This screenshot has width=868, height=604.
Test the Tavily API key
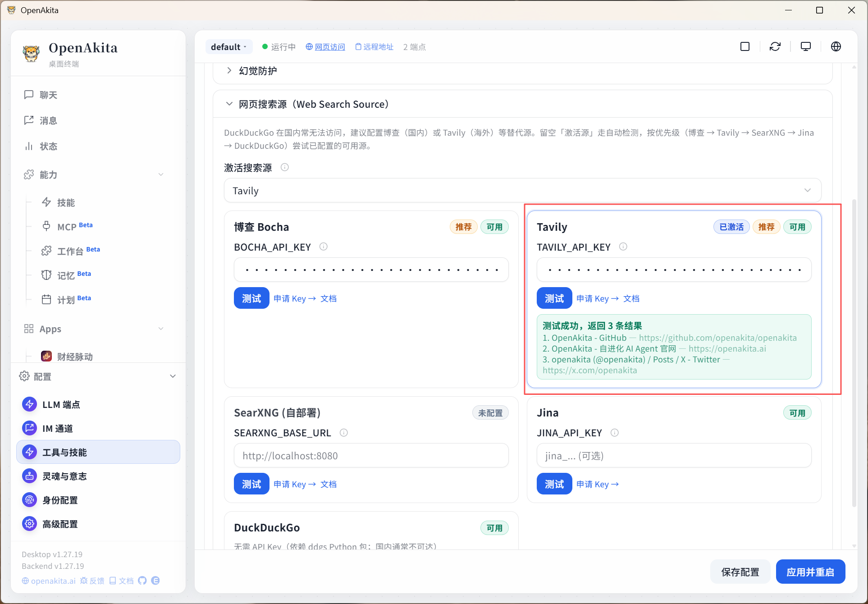tap(554, 298)
